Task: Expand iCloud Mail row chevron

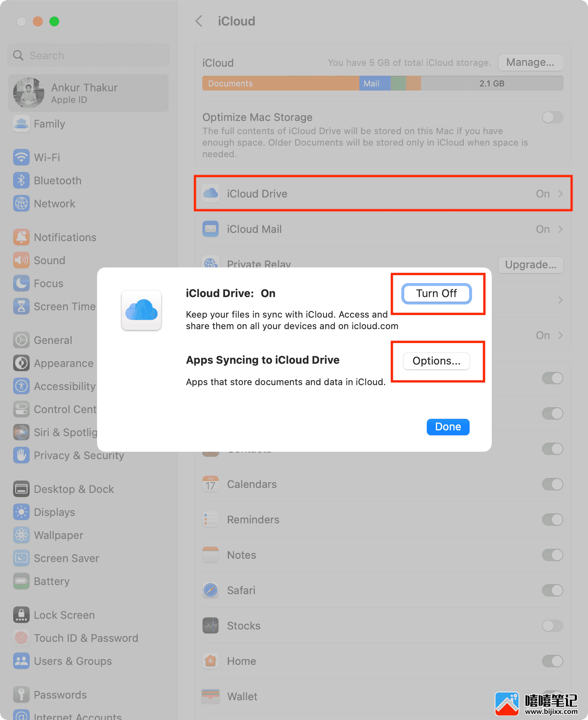Action: pos(560,229)
